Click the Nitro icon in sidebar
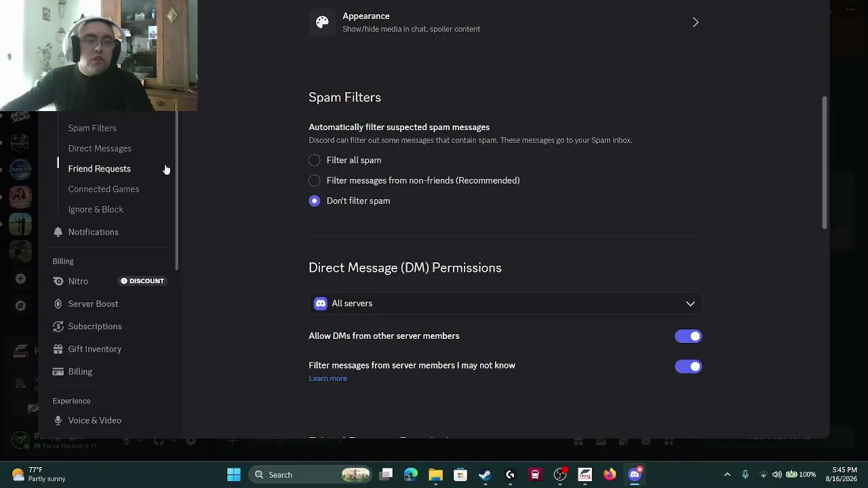The width and height of the screenshot is (868, 488). coord(58,281)
